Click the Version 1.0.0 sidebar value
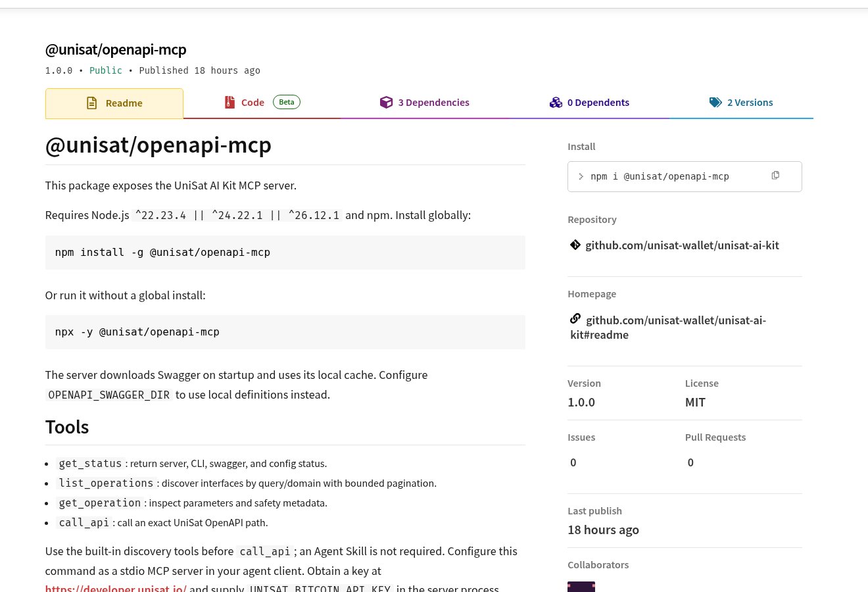This screenshot has height=592, width=868. [x=581, y=402]
